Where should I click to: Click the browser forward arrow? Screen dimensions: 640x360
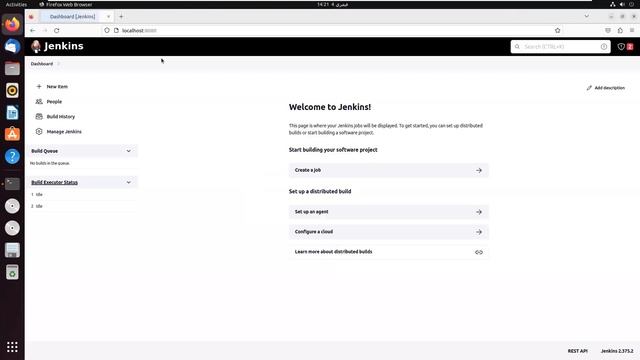[44, 31]
